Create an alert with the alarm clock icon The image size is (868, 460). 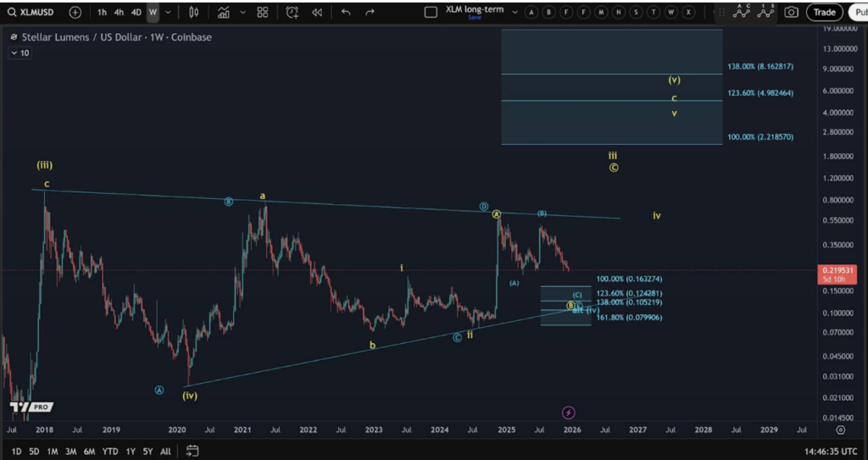click(292, 12)
